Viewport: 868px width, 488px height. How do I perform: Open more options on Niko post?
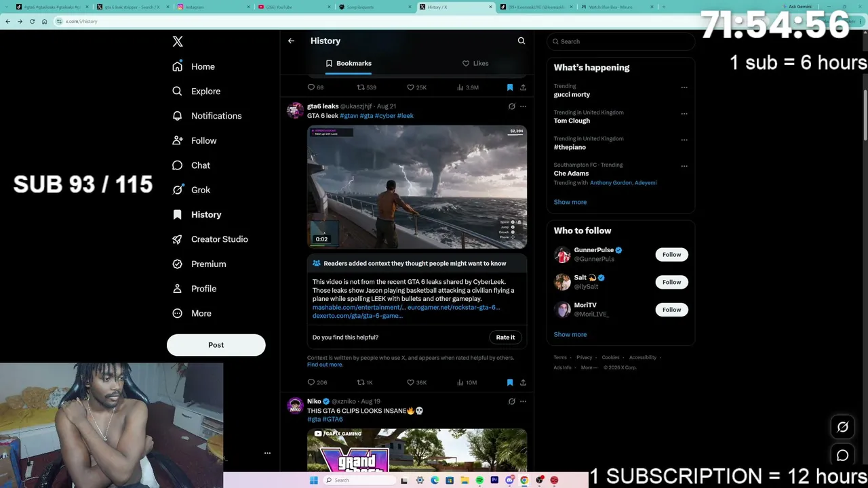(x=523, y=401)
